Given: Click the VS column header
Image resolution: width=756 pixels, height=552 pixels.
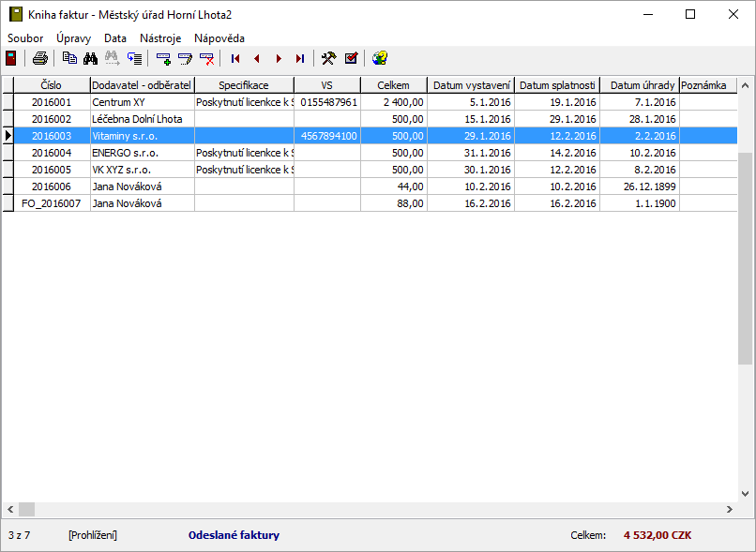Looking at the screenshot, I should pyautogui.click(x=327, y=85).
